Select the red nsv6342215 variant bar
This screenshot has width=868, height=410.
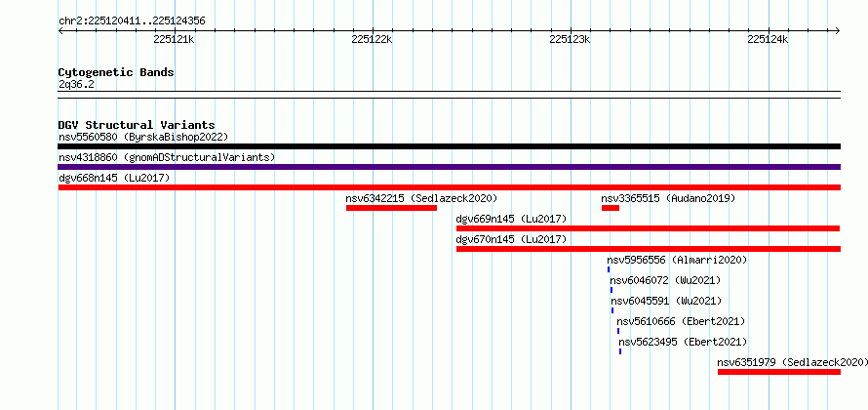[x=391, y=208]
